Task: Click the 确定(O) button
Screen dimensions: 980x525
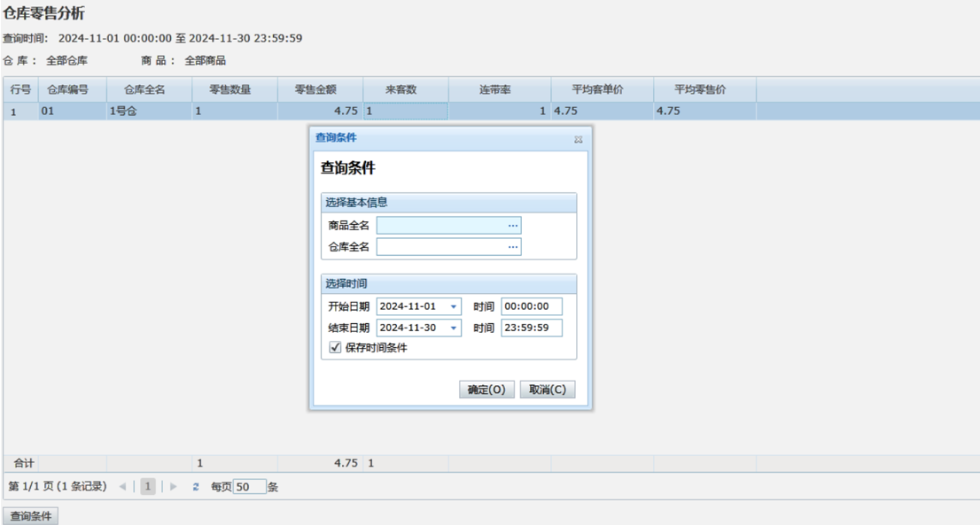Action: tap(486, 390)
